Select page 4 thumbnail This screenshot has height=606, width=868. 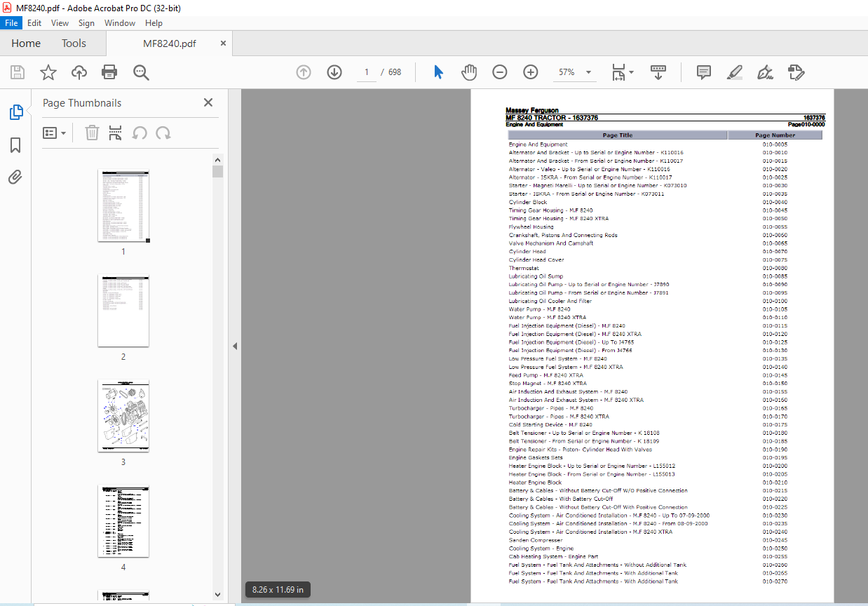(123, 521)
